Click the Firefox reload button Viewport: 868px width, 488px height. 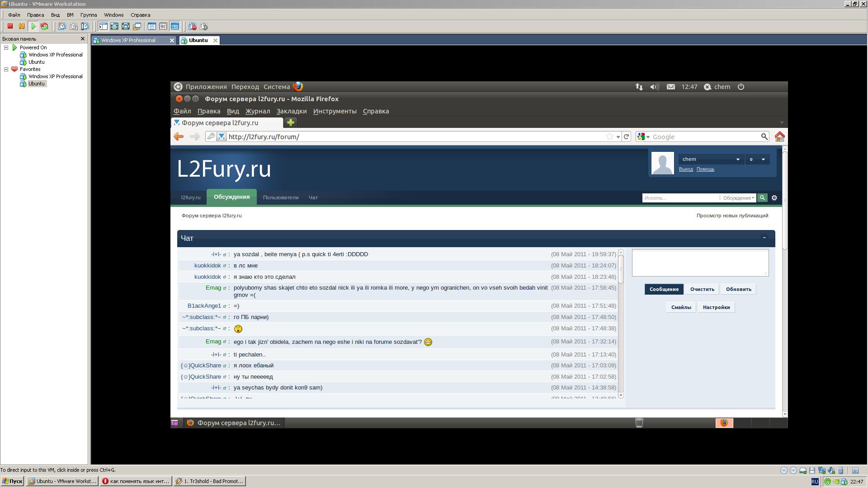point(626,136)
